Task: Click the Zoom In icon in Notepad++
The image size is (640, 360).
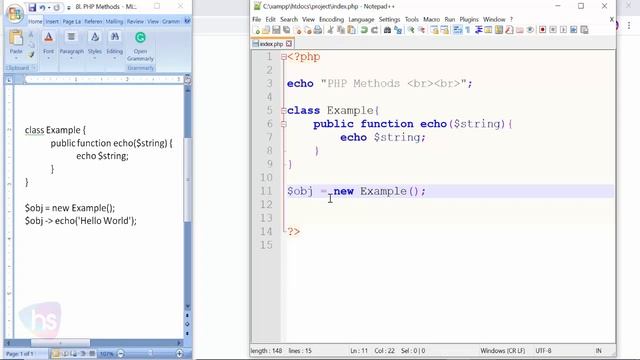Action: click(x=411, y=30)
